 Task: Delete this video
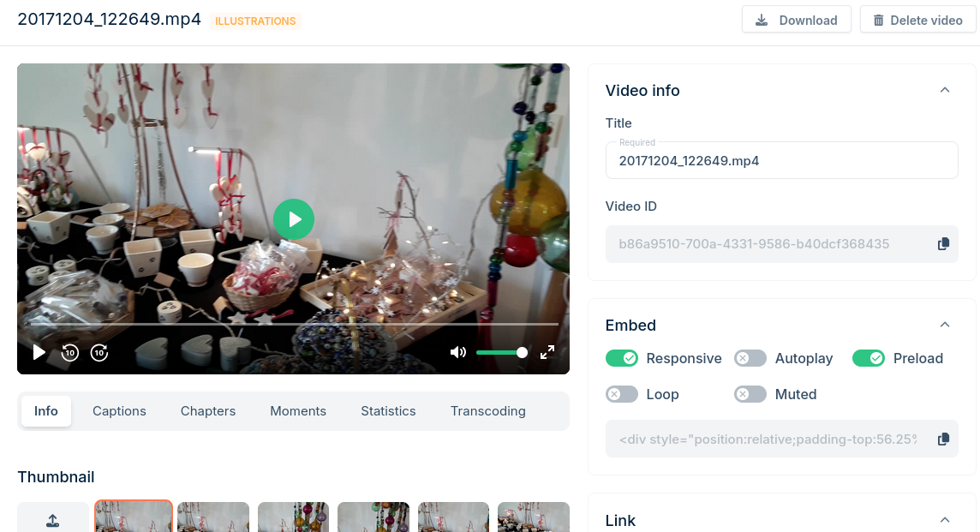[917, 20]
